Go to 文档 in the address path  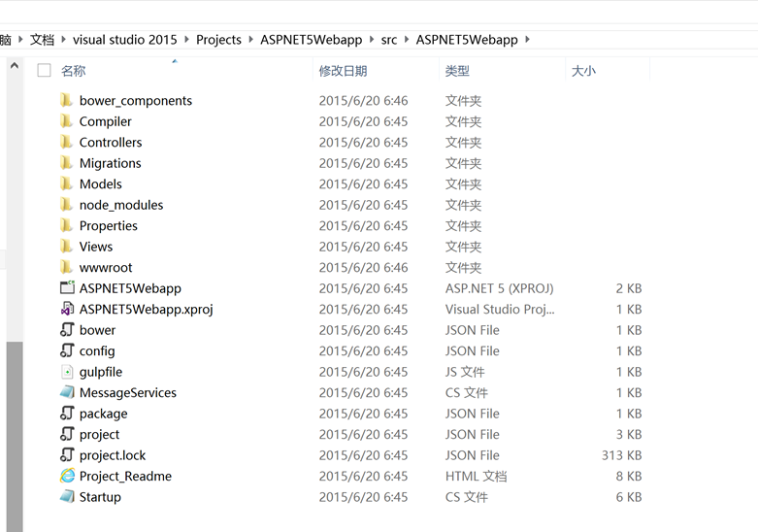point(42,39)
